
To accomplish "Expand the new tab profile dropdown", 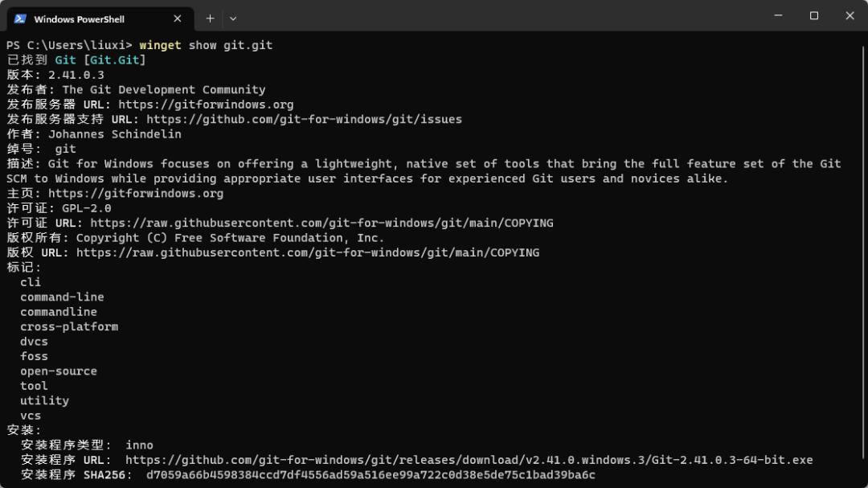I will click(233, 18).
